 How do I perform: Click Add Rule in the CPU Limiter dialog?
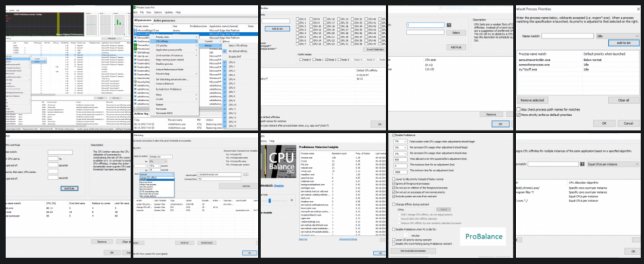pos(69,188)
